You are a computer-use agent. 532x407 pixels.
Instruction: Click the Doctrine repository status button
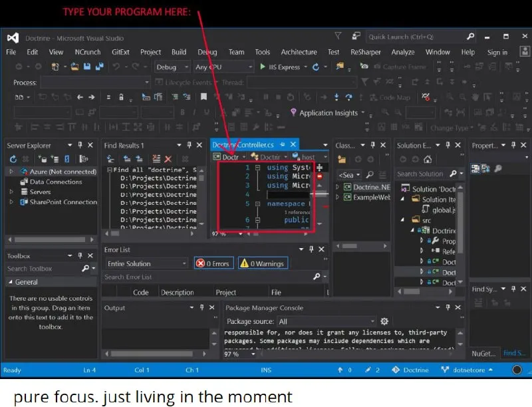pos(410,370)
